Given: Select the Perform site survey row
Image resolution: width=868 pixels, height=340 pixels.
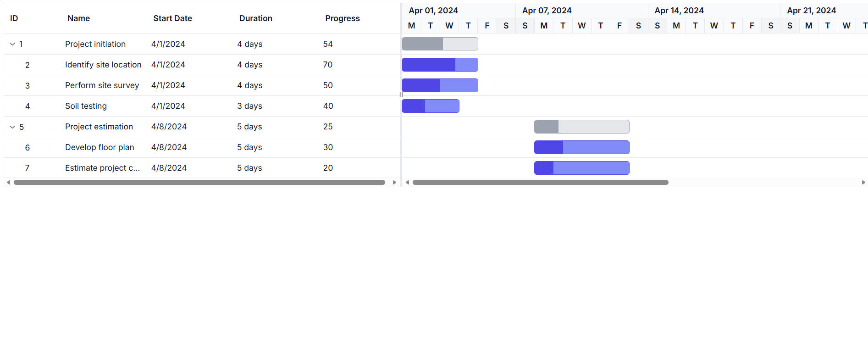Looking at the screenshot, I should click(x=202, y=85).
